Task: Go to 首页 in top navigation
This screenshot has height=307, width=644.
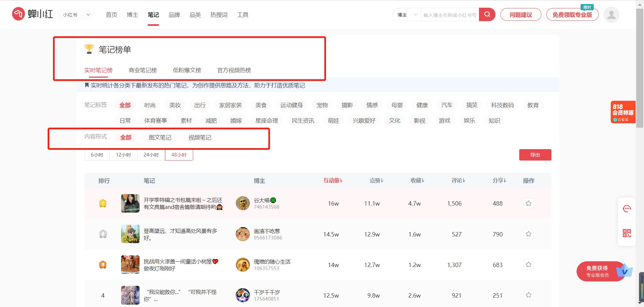Action: click(111, 15)
